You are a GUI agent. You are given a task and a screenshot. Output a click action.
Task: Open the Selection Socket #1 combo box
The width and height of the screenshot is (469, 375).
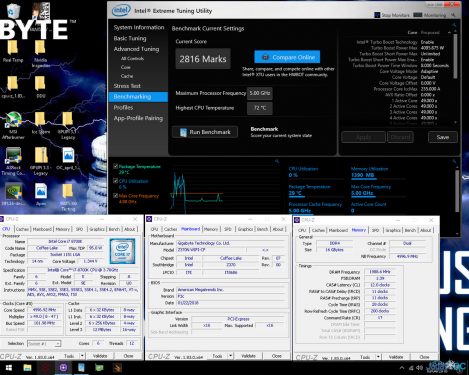(x=44, y=343)
